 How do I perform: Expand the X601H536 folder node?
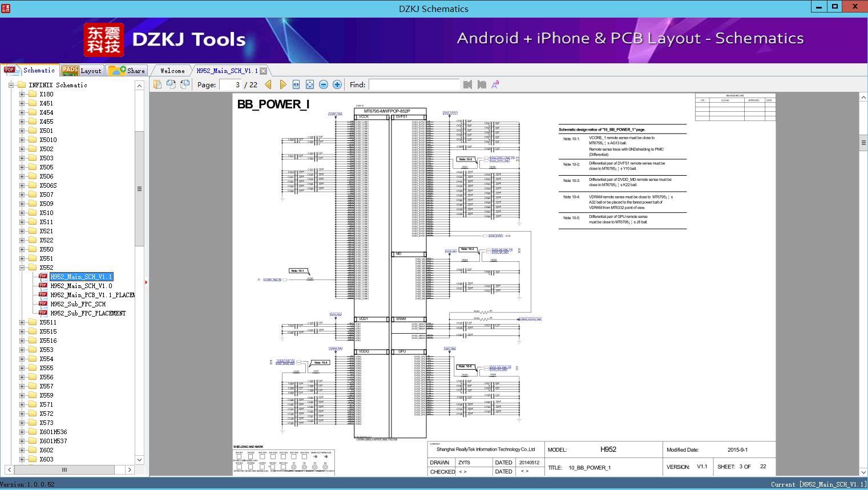(x=22, y=432)
